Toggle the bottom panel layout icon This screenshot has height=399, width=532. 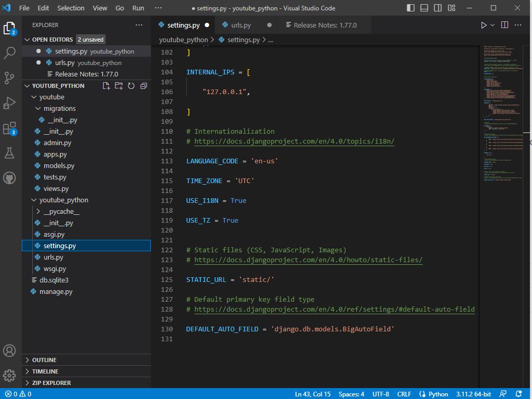[x=424, y=8]
